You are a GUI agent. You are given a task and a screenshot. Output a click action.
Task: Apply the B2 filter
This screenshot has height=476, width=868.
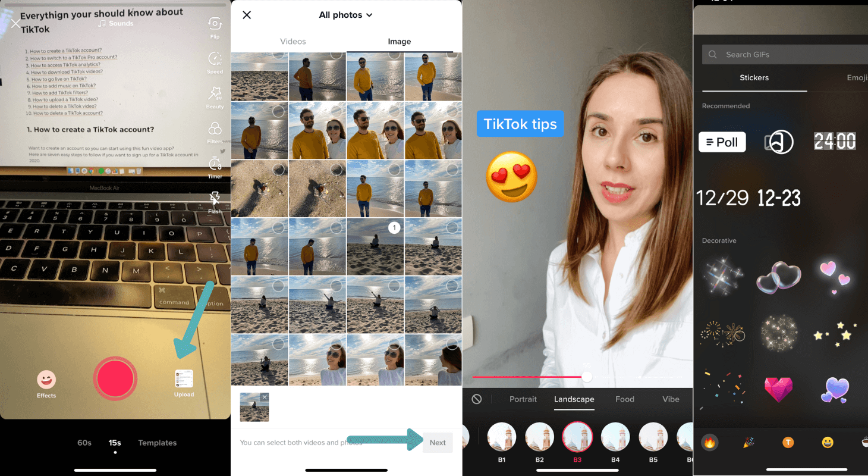(539, 438)
